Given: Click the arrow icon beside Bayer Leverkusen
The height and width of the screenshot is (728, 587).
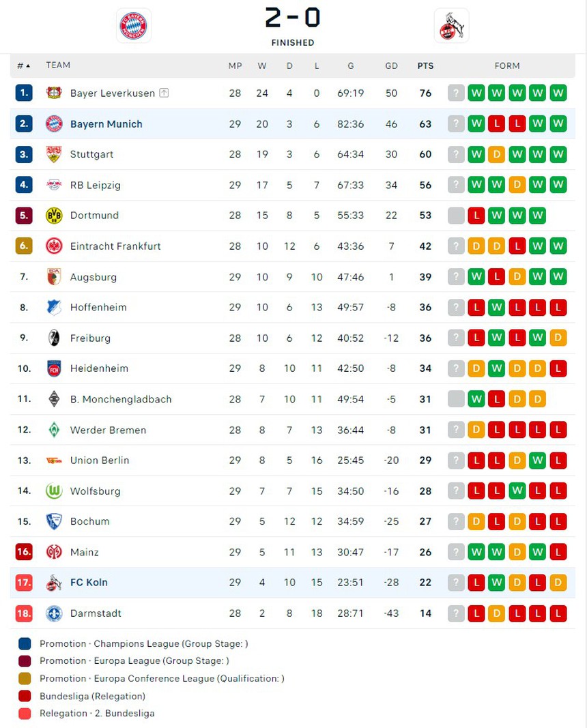Looking at the screenshot, I should click(164, 93).
